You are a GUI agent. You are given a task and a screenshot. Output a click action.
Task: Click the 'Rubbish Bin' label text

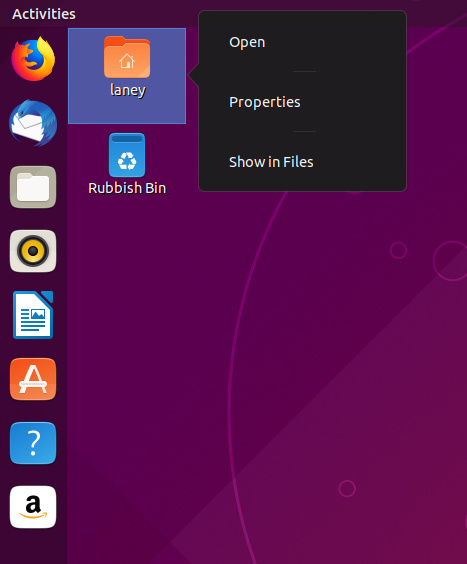127,188
